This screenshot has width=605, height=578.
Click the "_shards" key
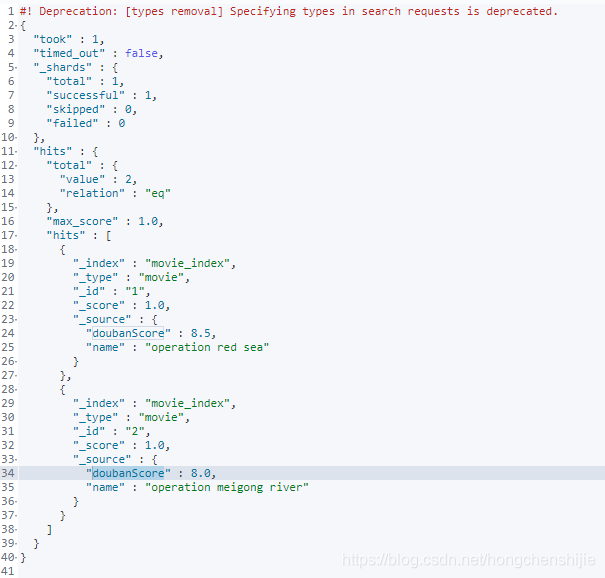pos(63,68)
